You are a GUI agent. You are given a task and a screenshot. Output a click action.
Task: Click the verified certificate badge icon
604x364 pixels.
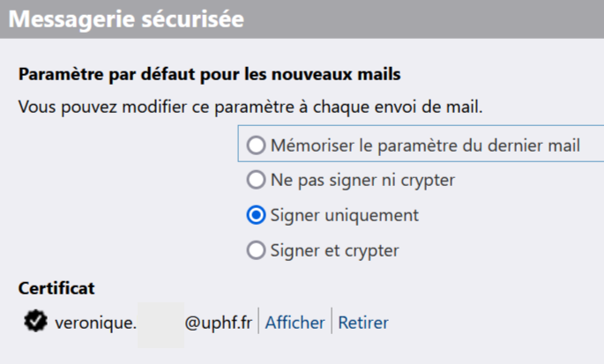[x=34, y=323]
